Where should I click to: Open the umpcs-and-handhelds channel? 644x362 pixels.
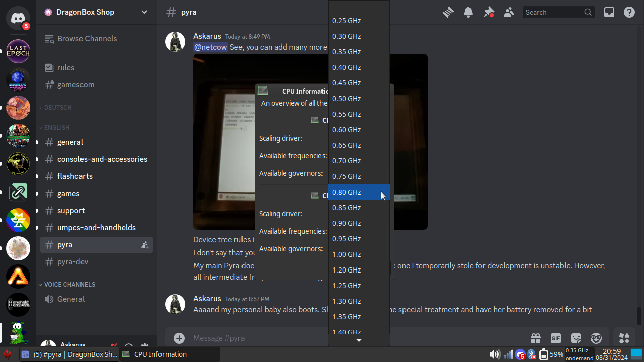(96, 228)
